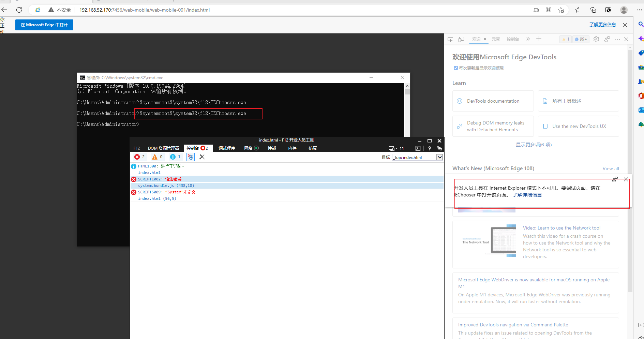
Task: Click 在 Microsoft Edge 中打开 button
Action: [44, 25]
